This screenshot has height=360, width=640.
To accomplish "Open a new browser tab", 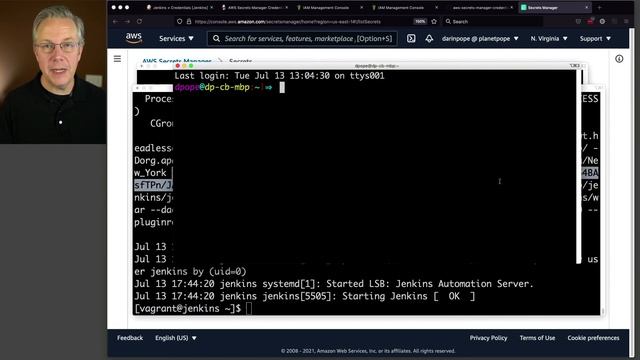I will (x=600, y=7).
